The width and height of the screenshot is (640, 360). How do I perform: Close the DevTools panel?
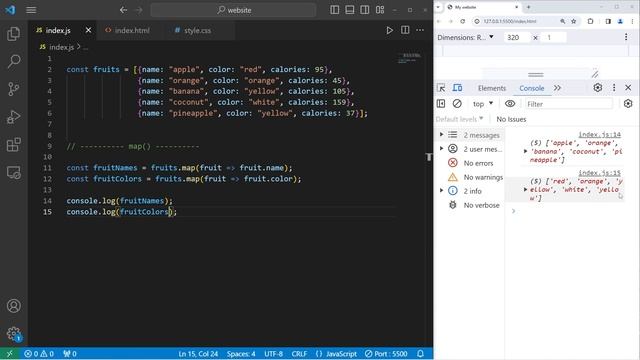[x=628, y=87]
